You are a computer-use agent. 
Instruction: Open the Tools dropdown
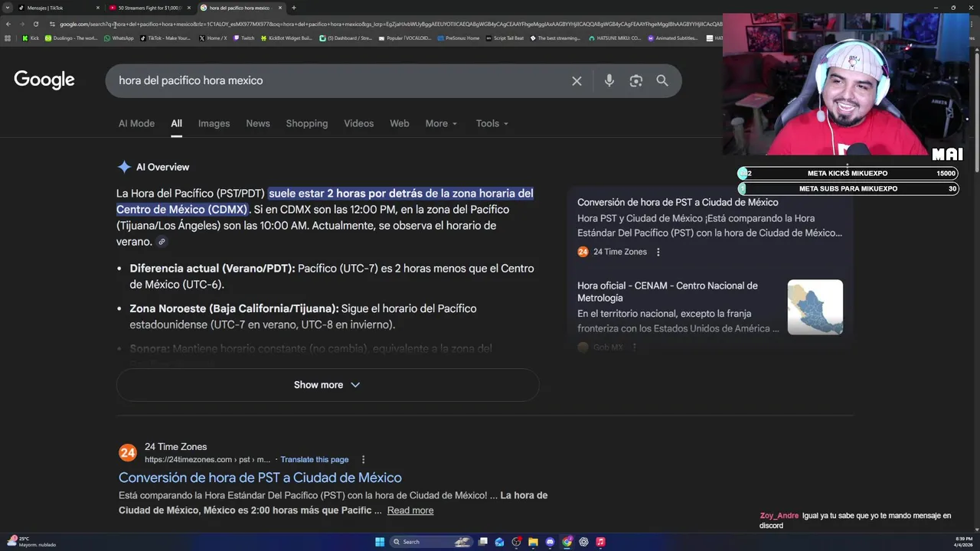pos(492,123)
